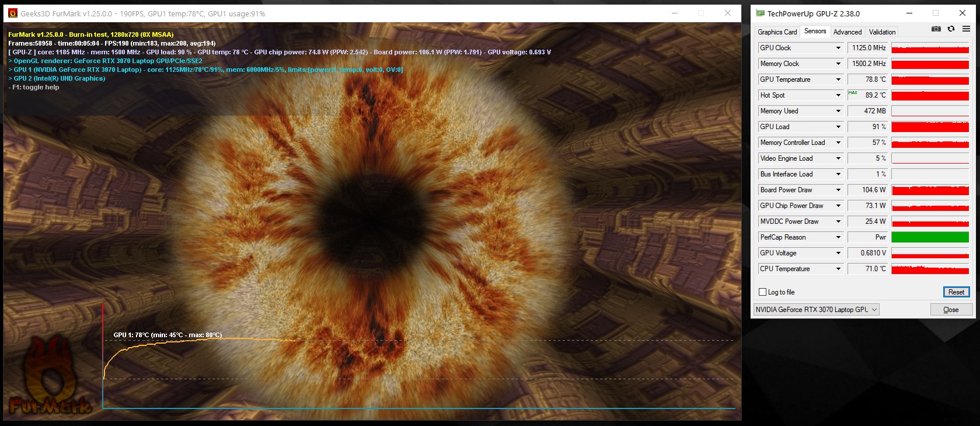Click the 'F1: toggle help' text in FurMark
The height and width of the screenshot is (426, 980).
(x=34, y=87)
